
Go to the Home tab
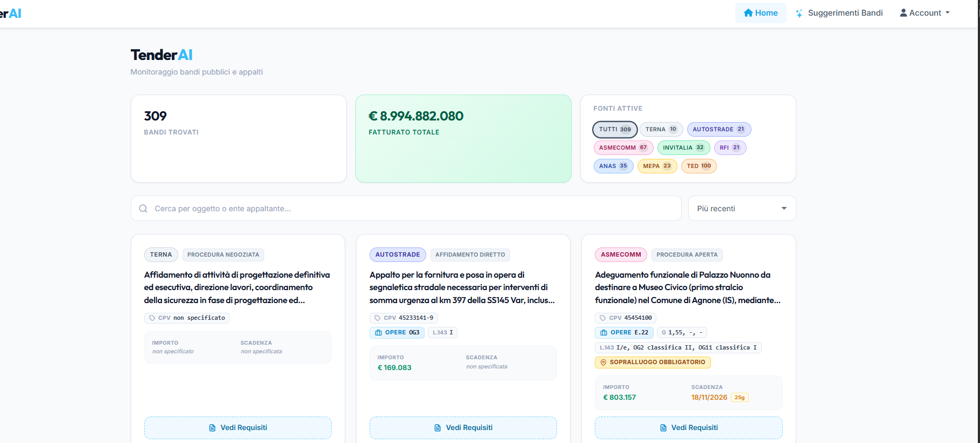click(x=761, y=13)
